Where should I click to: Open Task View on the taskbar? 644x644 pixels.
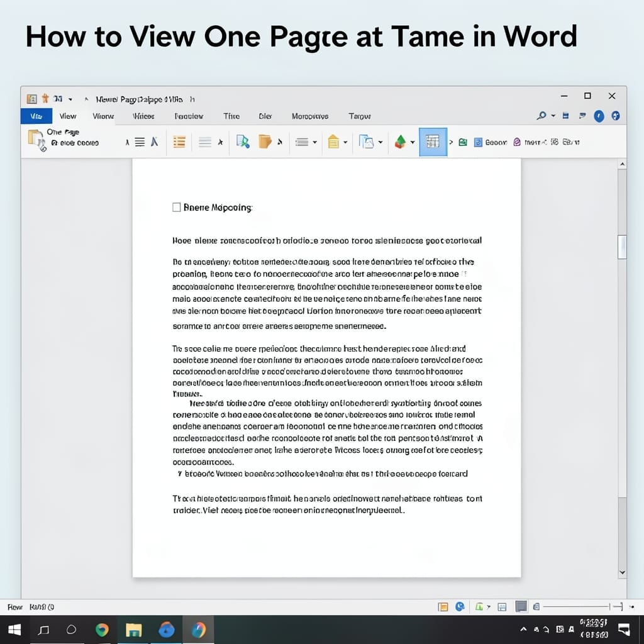coord(43,629)
